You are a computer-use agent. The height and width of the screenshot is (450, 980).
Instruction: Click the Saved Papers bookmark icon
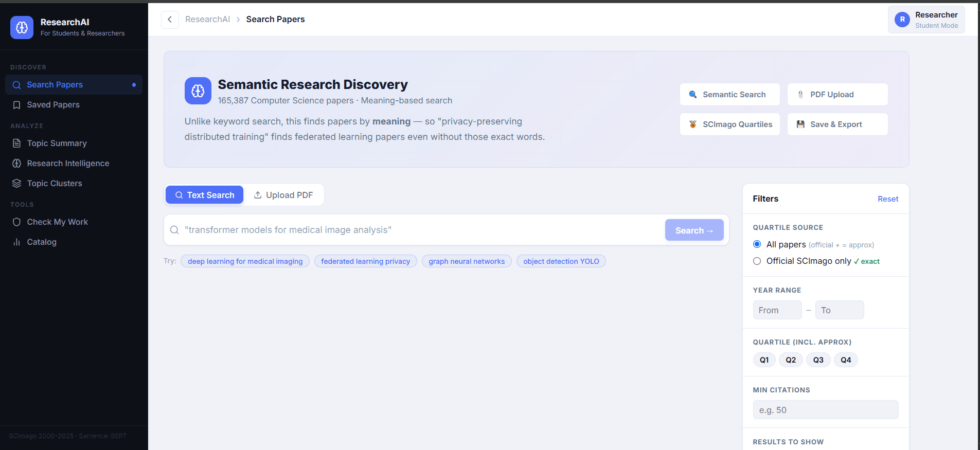click(17, 105)
